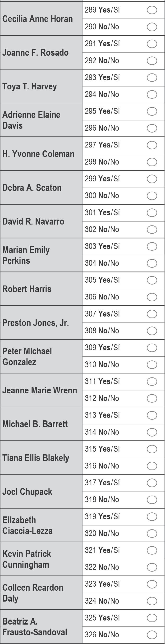Select Yes oval 293 for Toya T. Harvey
165x644 pixels.
click(152, 78)
